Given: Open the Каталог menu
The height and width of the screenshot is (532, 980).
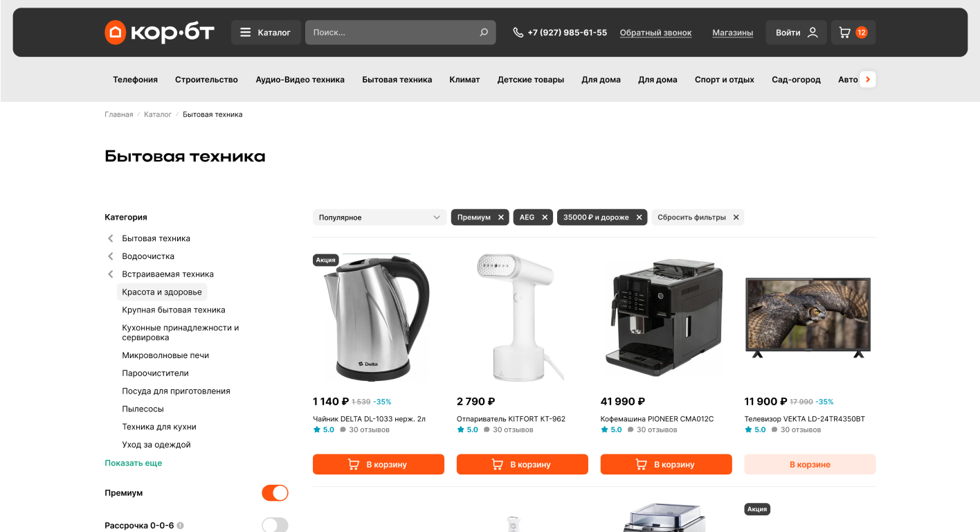Looking at the screenshot, I should coord(266,33).
